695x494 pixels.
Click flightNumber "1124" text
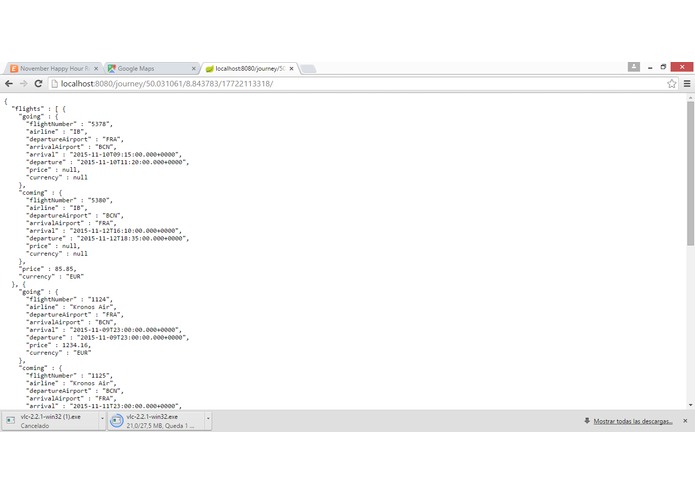coord(69,300)
